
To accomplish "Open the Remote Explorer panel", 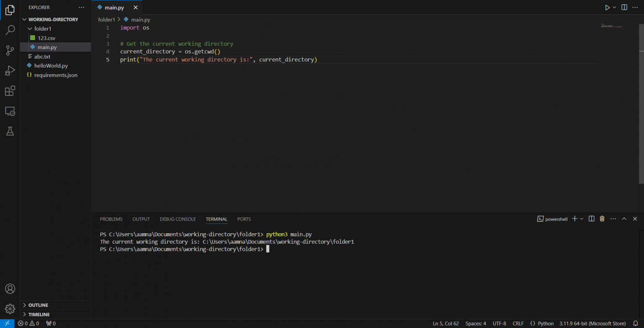I will pyautogui.click(x=10, y=111).
